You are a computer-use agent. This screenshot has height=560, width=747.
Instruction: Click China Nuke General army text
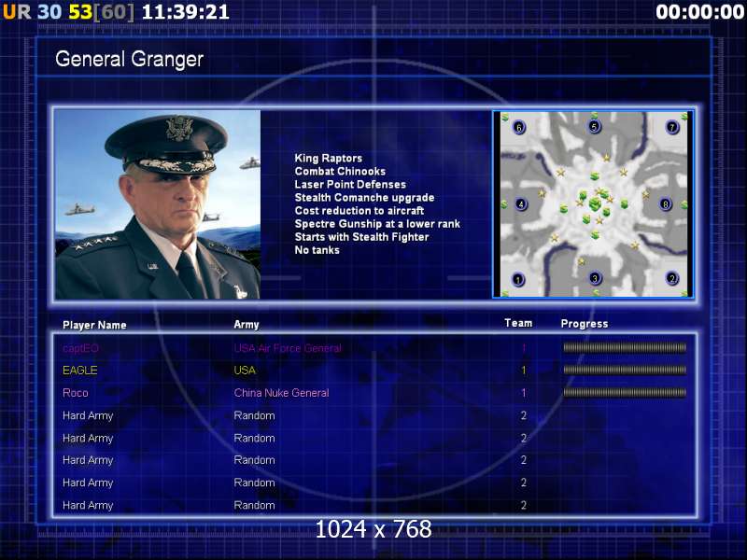point(282,393)
